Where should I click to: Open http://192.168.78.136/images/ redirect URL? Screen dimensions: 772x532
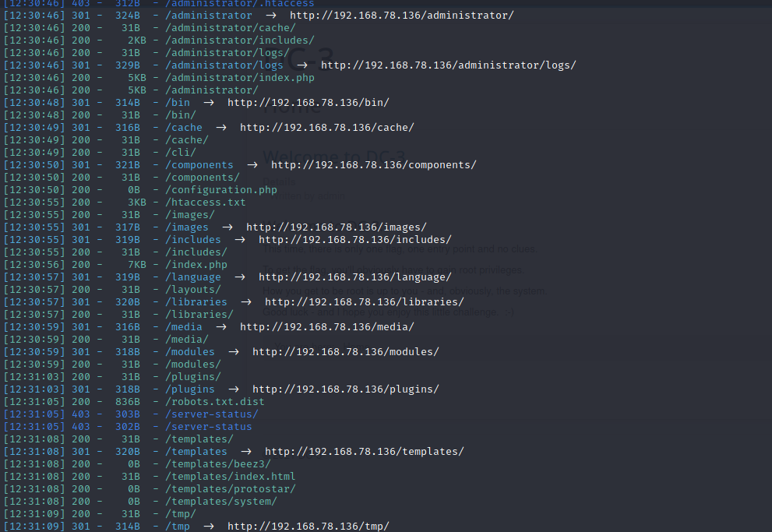click(x=337, y=227)
